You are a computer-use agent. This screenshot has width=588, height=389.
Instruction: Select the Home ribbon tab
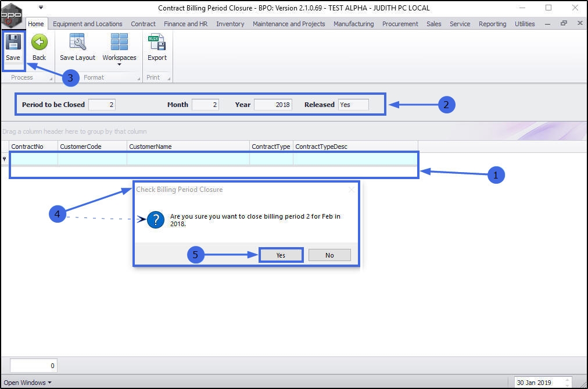36,24
